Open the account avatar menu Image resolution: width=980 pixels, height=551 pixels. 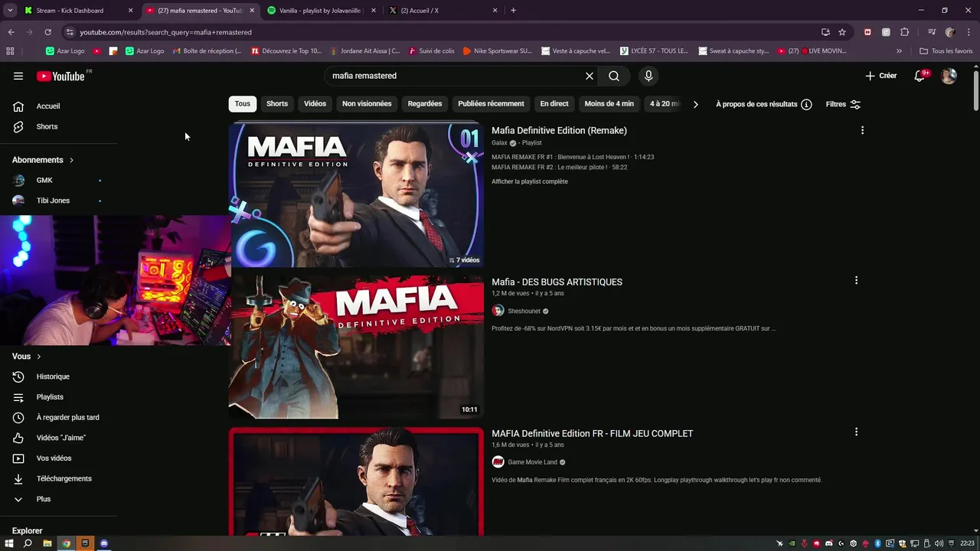(949, 76)
